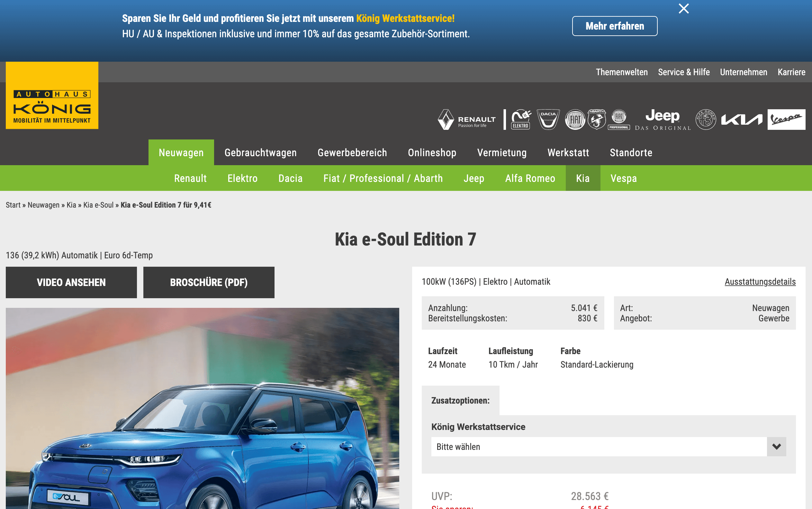
Task: Click the Start breadcrumb link
Action: (x=13, y=205)
